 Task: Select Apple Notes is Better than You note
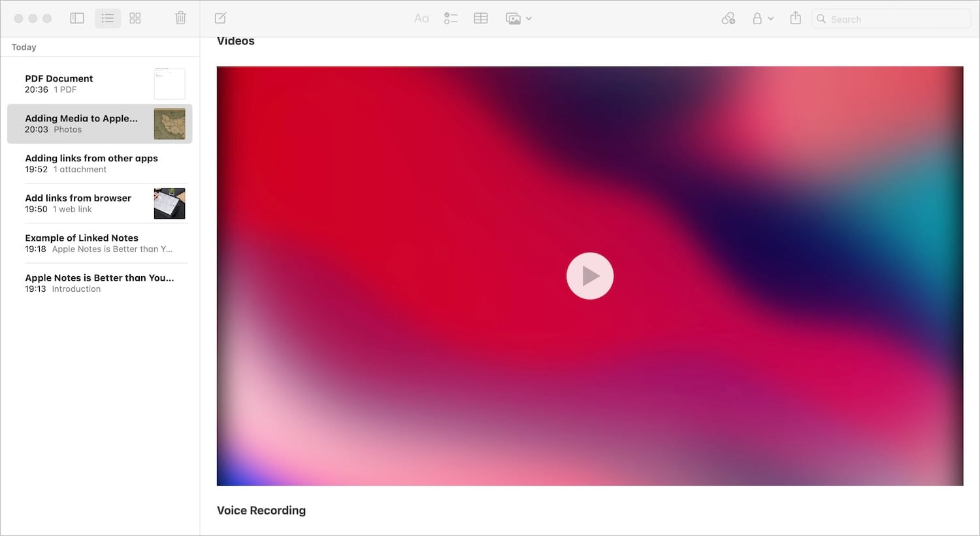click(x=99, y=283)
